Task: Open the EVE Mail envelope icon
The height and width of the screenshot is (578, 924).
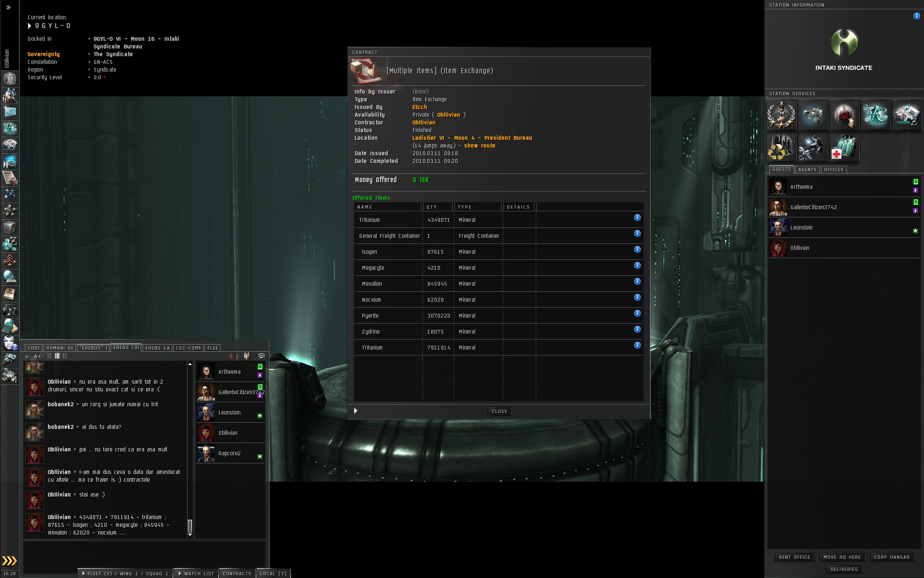Action: tap(9, 112)
